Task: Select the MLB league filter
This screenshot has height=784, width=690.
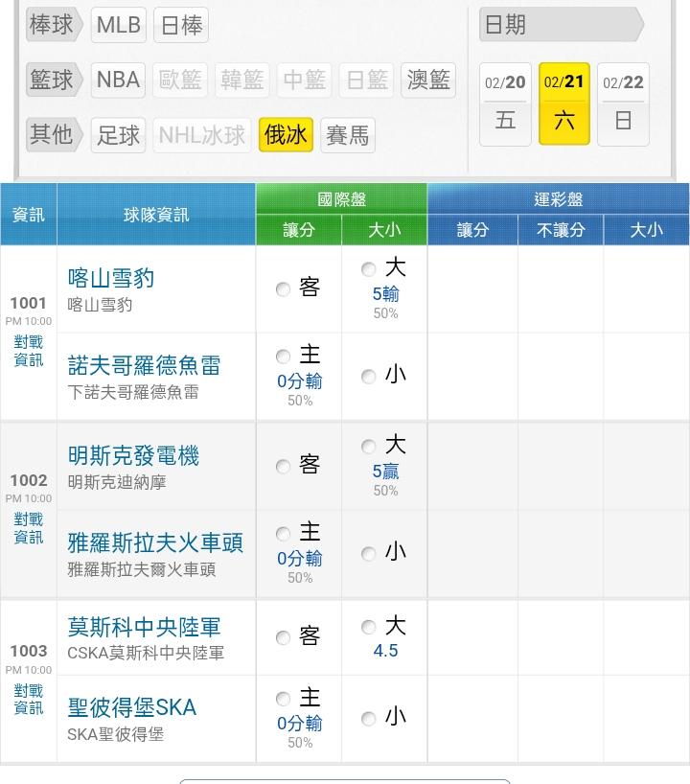Action: (119, 25)
